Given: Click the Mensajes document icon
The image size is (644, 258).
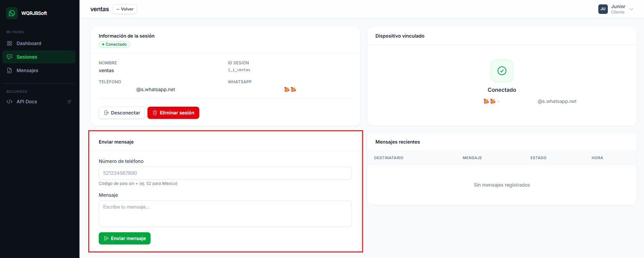Looking at the screenshot, I should pyautogui.click(x=9, y=70).
